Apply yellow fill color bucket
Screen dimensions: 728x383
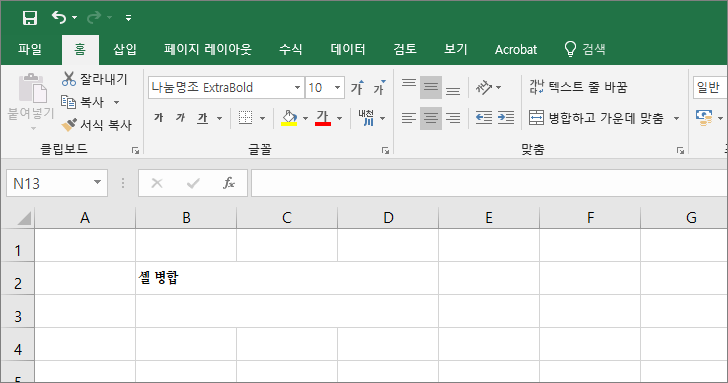point(289,118)
